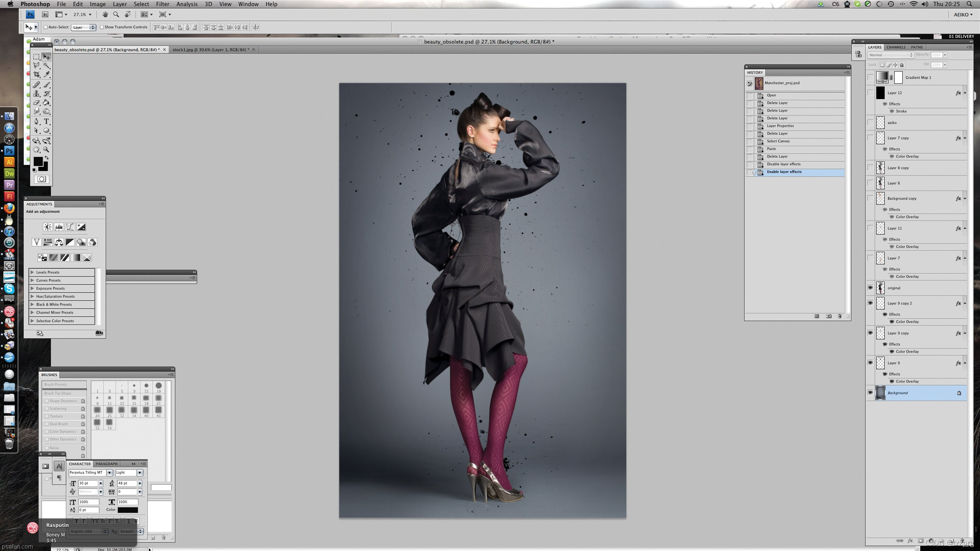The width and height of the screenshot is (980, 551).
Task: Hide the 'original' layer
Action: (870, 288)
